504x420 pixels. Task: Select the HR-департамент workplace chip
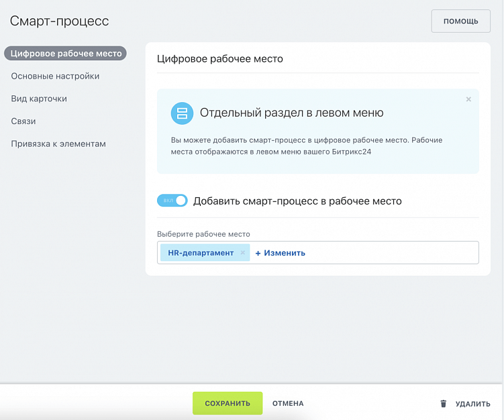(x=205, y=252)
